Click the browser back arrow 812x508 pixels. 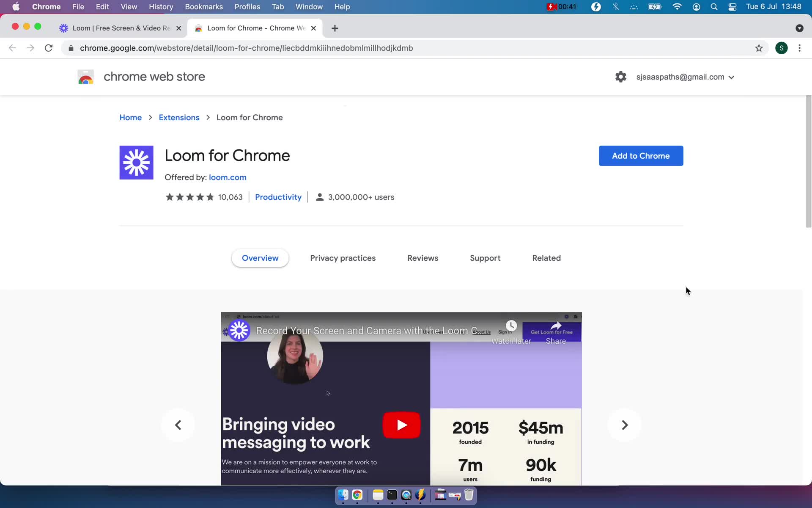12,48
